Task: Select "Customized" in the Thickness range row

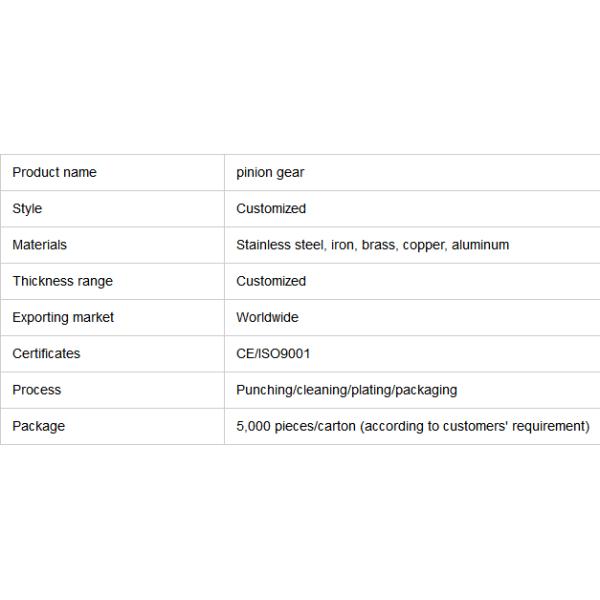Action: click(x=271, y=281)
